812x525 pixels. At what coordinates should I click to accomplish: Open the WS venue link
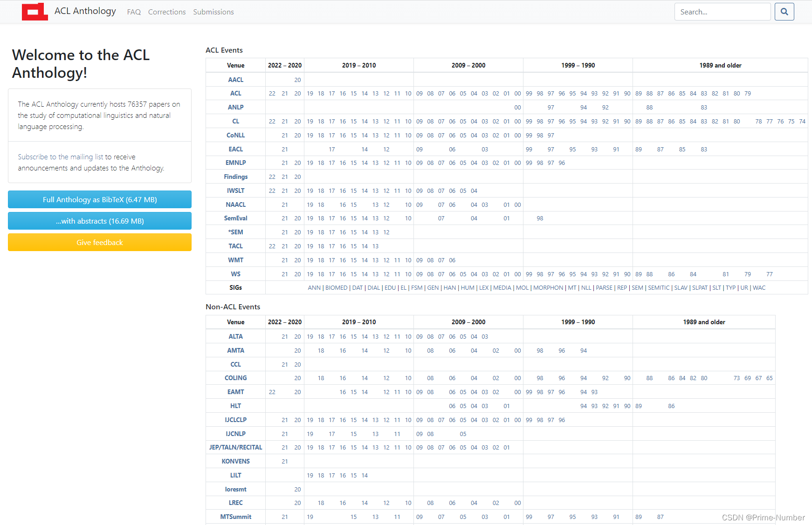236,274
